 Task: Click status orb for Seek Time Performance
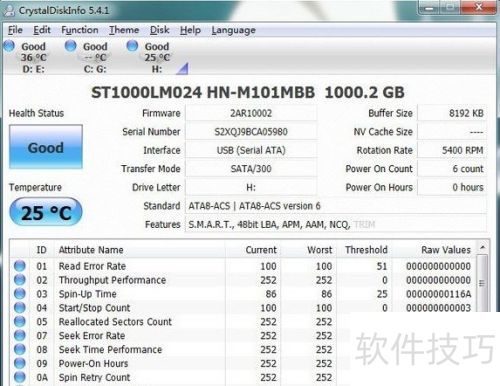tap(20, 349)
